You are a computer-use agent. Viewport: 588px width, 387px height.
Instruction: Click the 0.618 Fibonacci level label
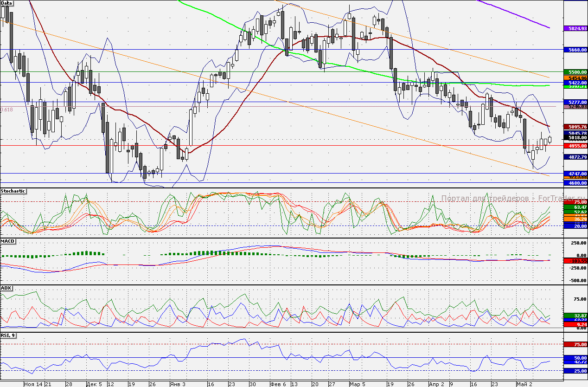(7, 110)
